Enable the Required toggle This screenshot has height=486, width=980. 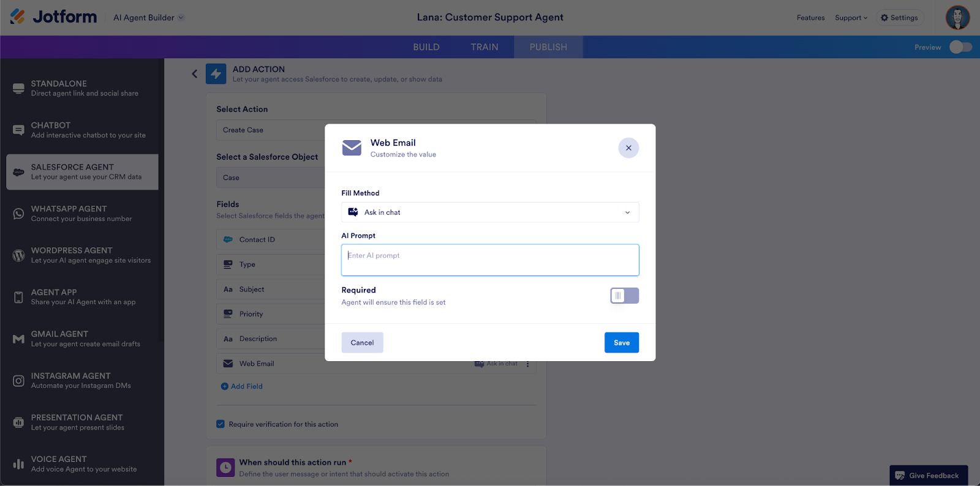624,296
